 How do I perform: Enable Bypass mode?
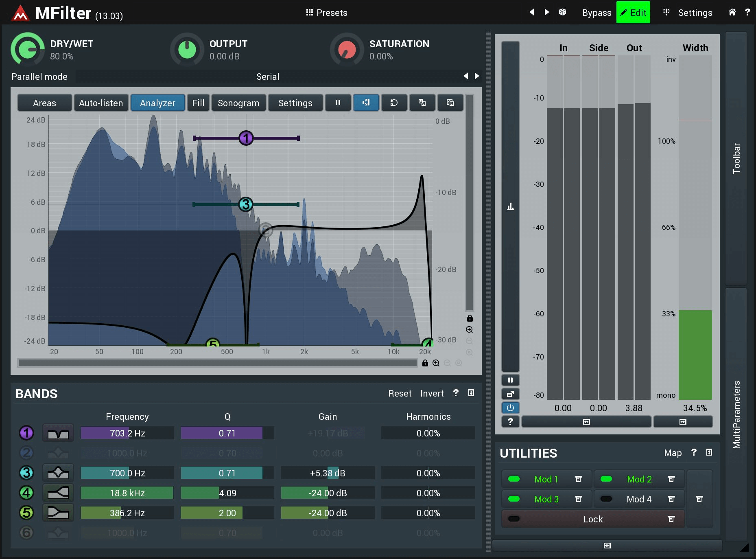pyautogui.click(x=596, y=12)
